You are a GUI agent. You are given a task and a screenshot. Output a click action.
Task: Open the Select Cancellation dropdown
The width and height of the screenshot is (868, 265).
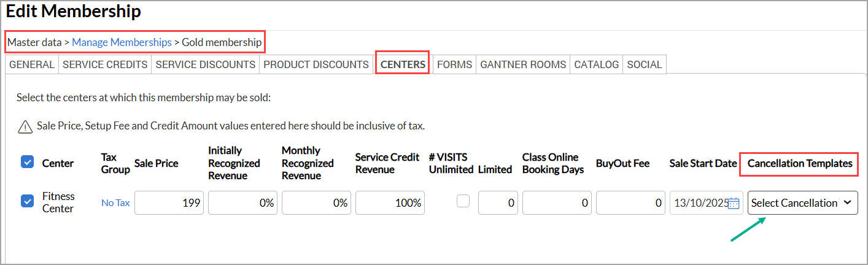(x=802, y=203)
